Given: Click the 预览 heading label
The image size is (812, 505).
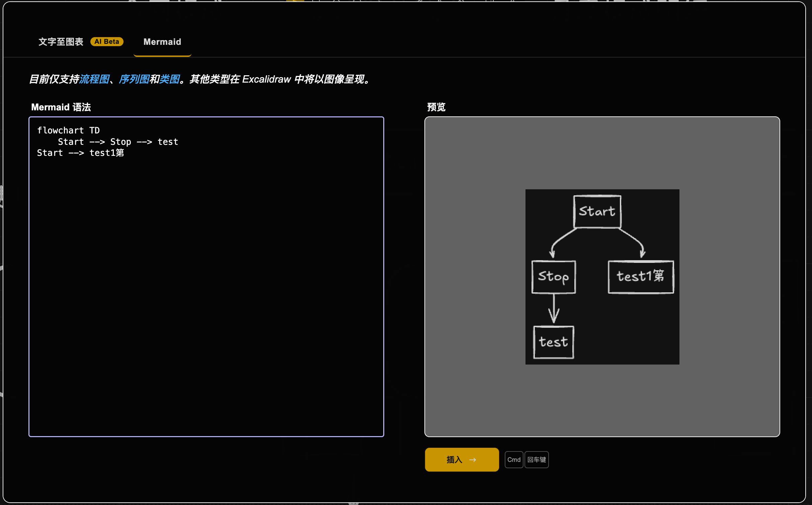Looking at the screenshot, I should click(436, 107).
